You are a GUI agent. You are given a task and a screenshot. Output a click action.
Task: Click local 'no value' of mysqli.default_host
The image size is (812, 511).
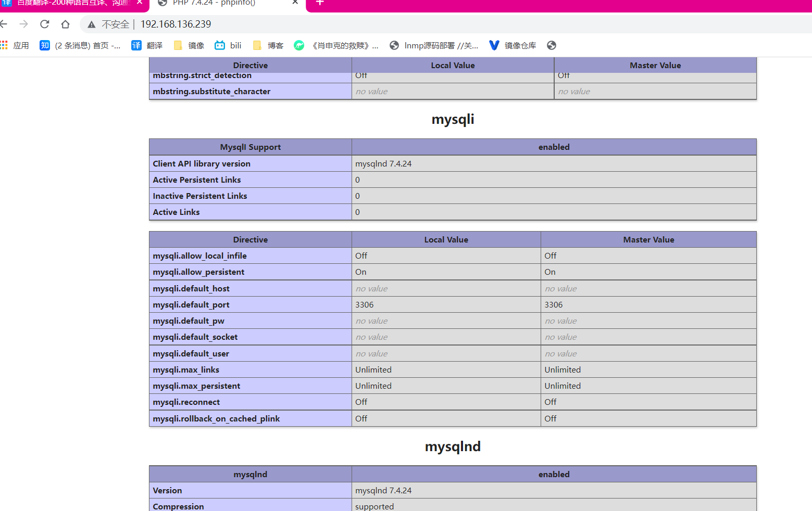(x=371, y=288)
